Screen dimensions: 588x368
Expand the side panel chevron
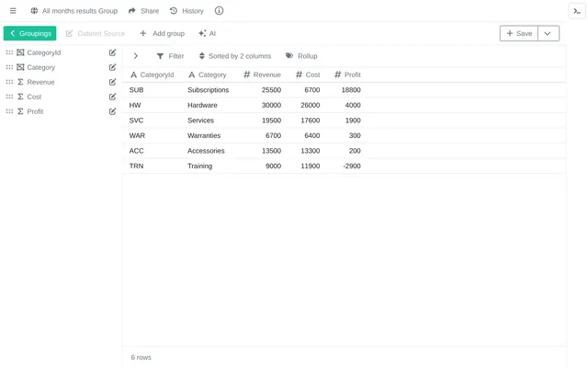point(136,56)
